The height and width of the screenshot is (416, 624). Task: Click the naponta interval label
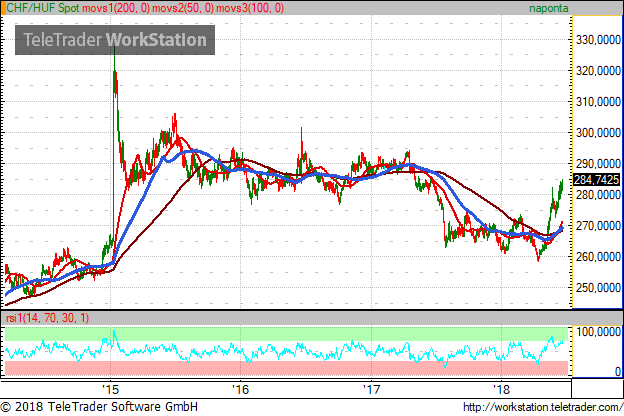[x=548, y=8]
